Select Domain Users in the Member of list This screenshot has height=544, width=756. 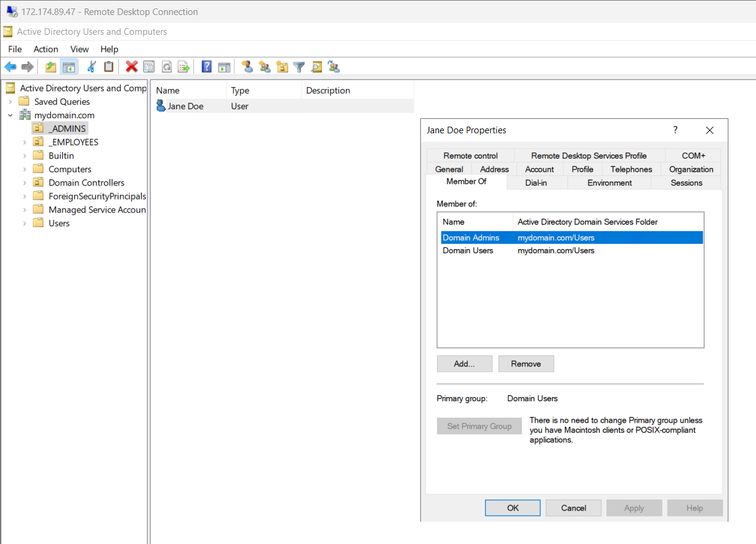pyautogui.click(x=468, y=250)
